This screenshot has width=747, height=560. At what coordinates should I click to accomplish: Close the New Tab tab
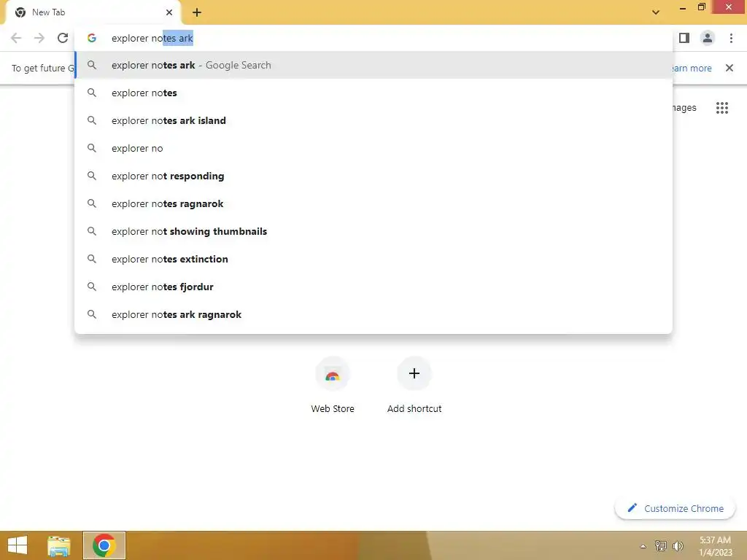click(x=169, y=12)
